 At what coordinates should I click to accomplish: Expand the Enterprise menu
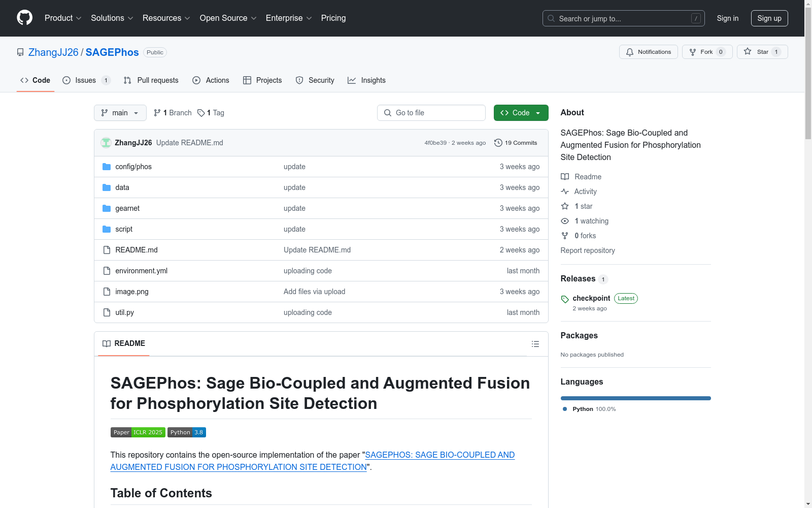289,18
